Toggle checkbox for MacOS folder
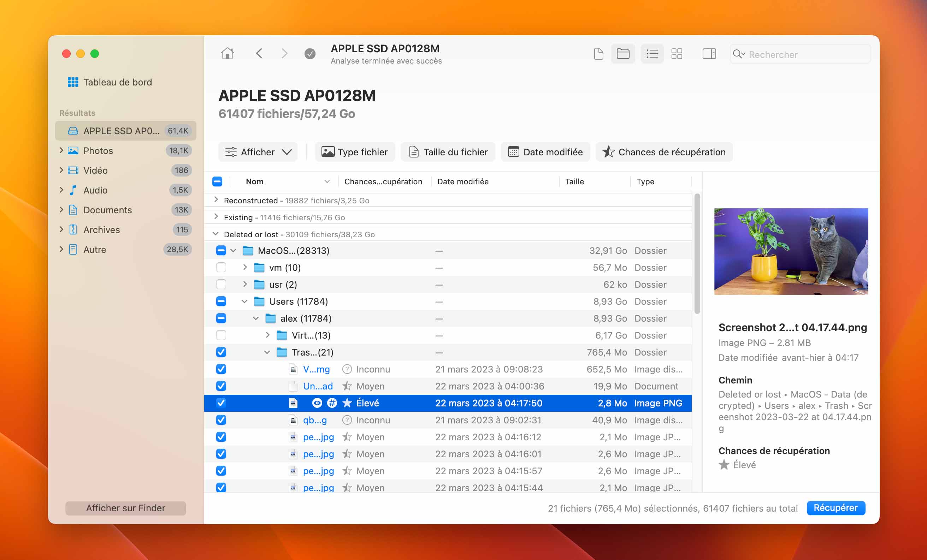This screenshot has width=927, height=560. click(221, 250)
